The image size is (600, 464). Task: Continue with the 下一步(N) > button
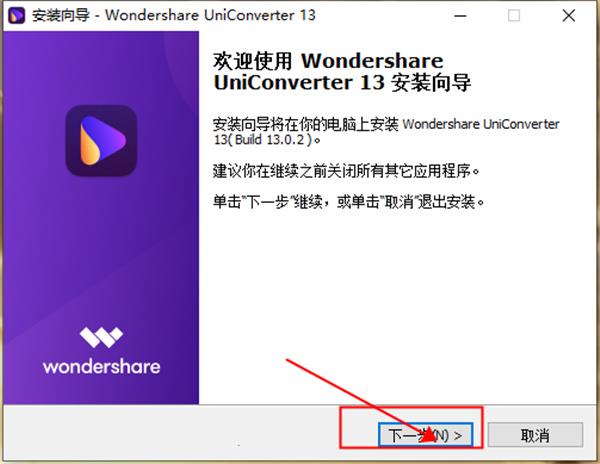pyautogui.click(x=426, y=435)
